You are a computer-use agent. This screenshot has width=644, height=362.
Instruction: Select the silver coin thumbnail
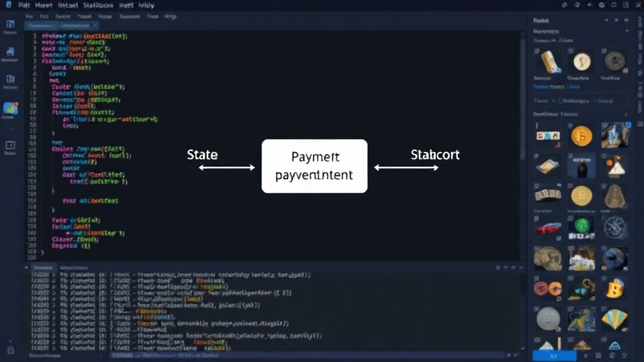point(548,319)
